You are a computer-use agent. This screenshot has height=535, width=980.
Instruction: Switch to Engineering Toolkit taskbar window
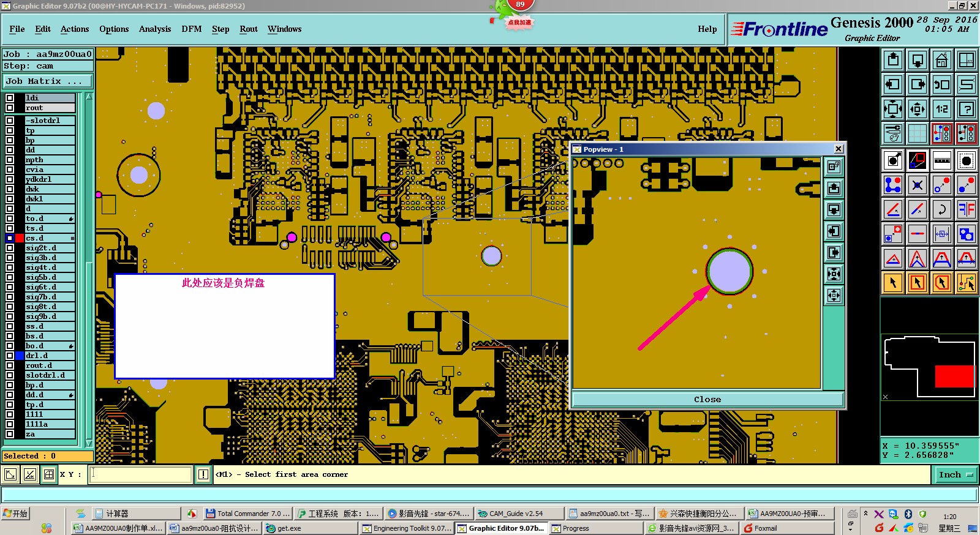[407, 528]
